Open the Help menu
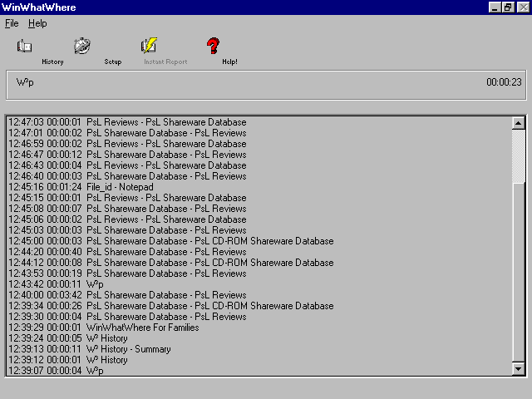Image resolution: width=532 pixels, height=399 pixels. pyautogui.click(x=37, y=24)
